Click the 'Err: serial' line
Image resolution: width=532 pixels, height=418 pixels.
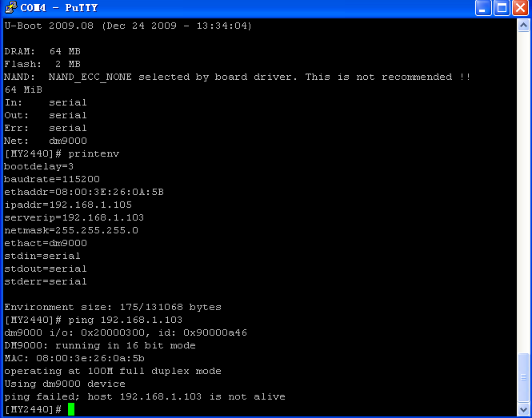tap(46, 128)
